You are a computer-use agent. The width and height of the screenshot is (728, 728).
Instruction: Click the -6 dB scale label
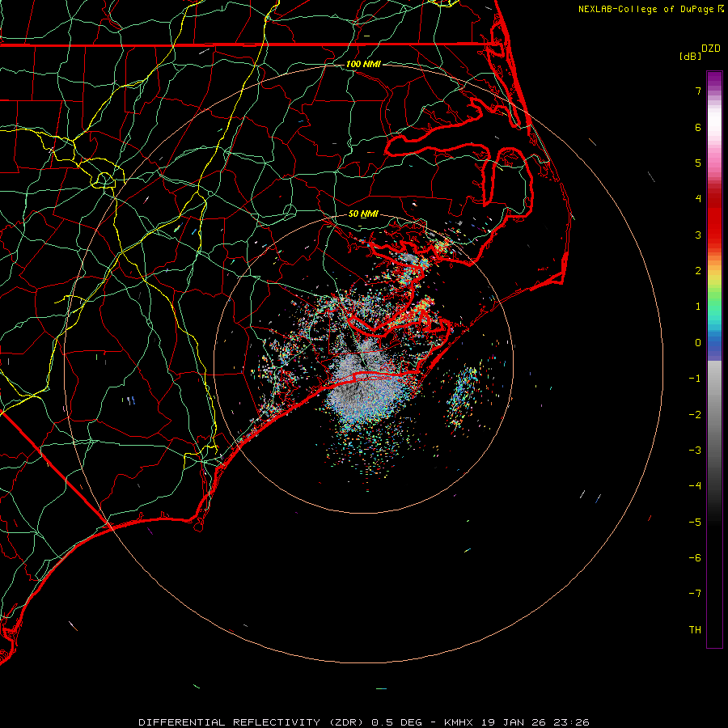(x=695, y=558)
